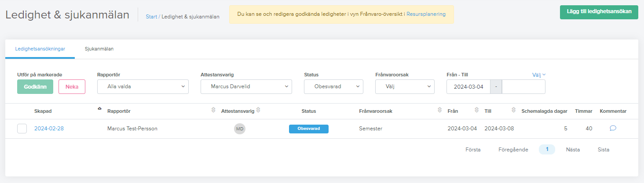This screenshot has height=183, width=644.
Task: Open the Rapportör dropdown showing Alla valda
Action: pos(143,86)
